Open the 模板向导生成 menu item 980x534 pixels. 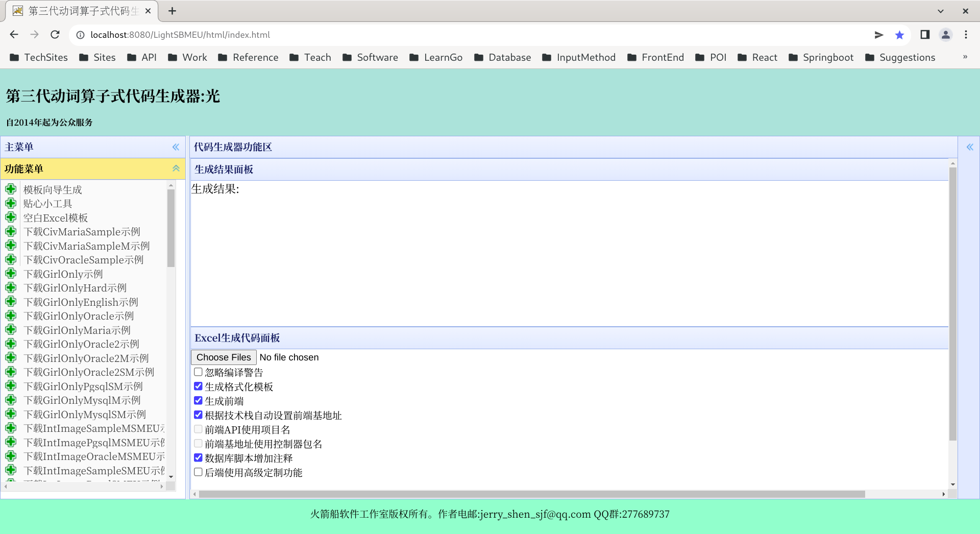tap(53, 189)
